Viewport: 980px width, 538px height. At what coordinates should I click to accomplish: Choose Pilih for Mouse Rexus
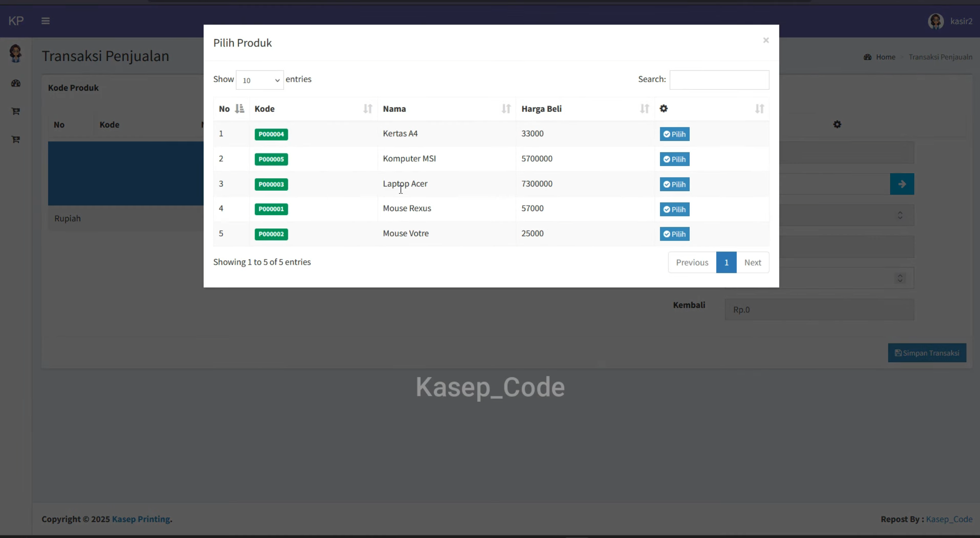pos(674,209)
